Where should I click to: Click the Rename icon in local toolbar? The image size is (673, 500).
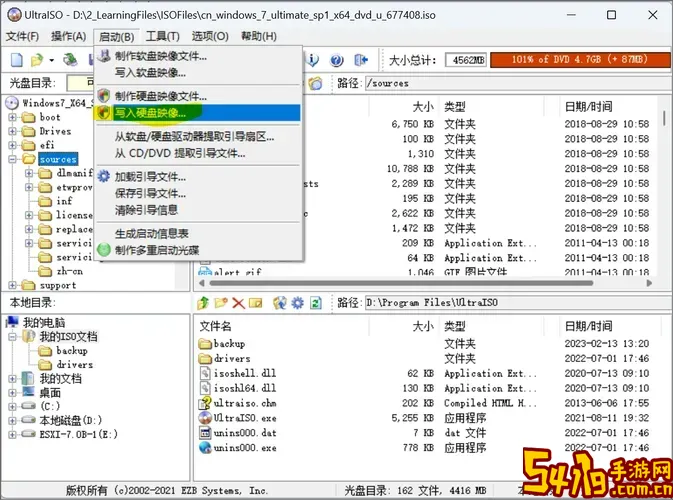click(x=255, y=303)
